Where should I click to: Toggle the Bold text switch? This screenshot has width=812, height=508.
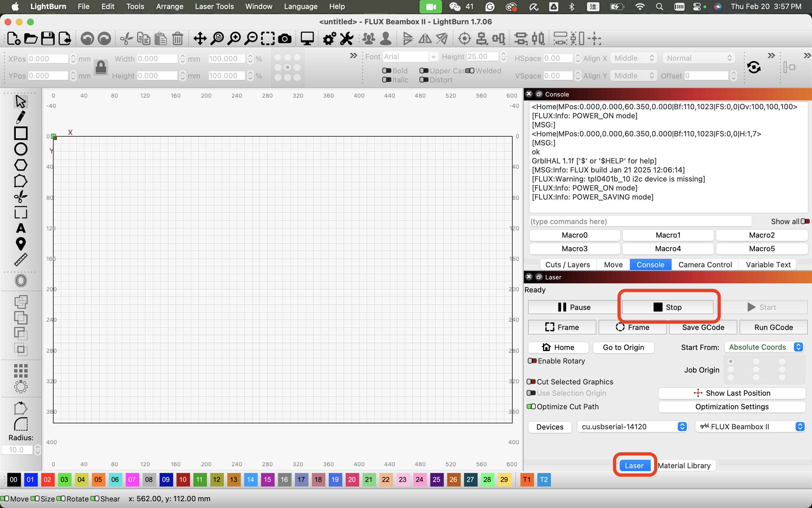point(387,71)
